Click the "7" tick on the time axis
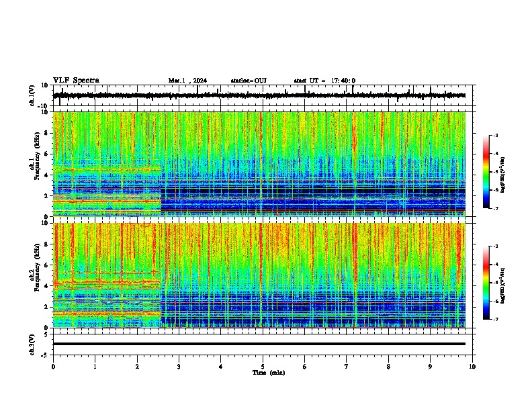The height and width of the screenshot is (411, 532). tap(347, 367)
